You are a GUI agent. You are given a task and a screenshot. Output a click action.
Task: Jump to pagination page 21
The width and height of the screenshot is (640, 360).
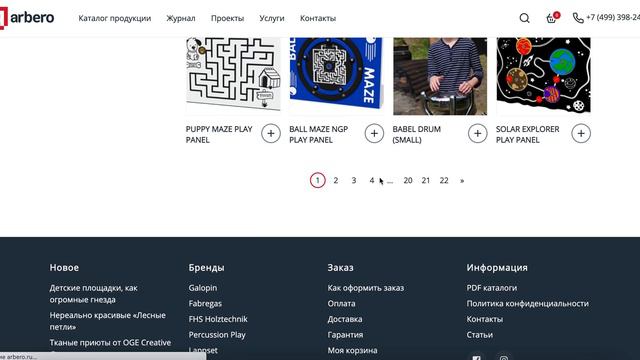tap(426, 180)
